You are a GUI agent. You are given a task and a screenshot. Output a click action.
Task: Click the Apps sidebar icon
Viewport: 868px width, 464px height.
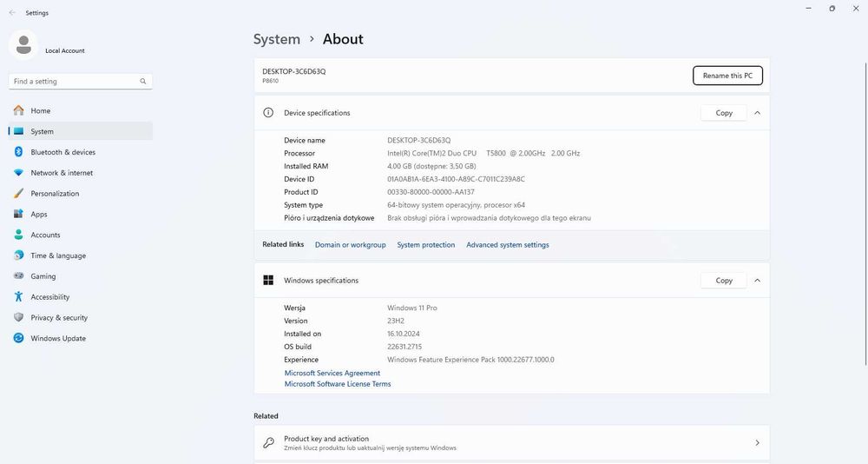click(18, 215)
